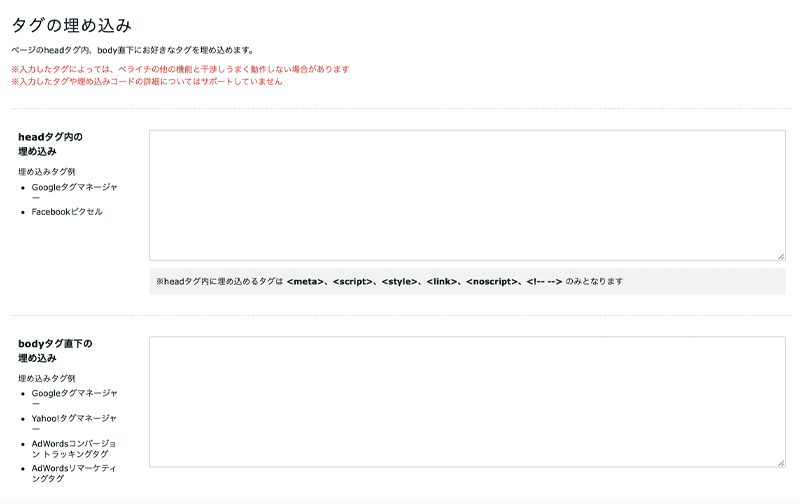Click Facebookピクセル in the head examples list
This screenshot has height=504, width=800.
pyautogui.click(x=67, y=212)
